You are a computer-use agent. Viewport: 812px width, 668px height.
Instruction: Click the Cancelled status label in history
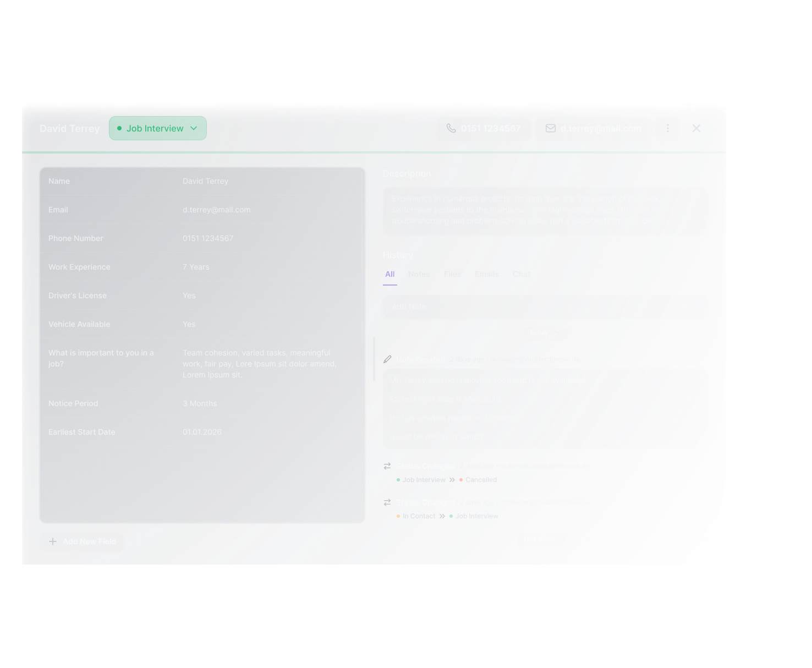(481, 480)
